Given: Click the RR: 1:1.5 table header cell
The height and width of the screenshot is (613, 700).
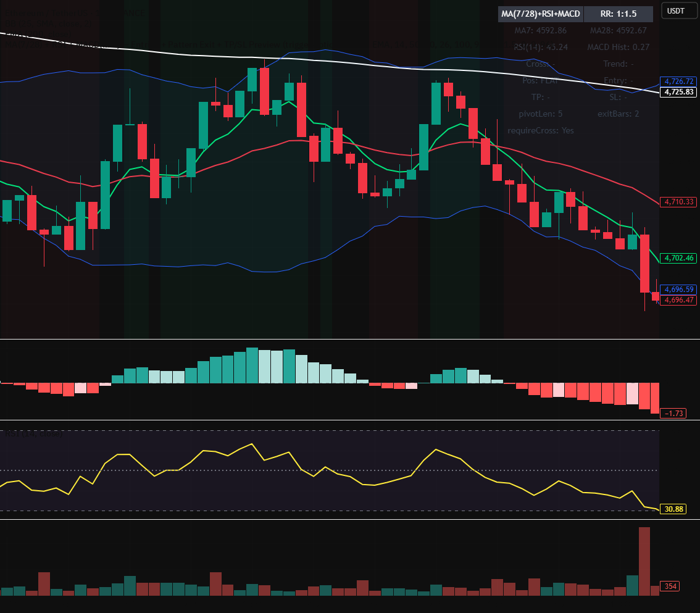Looking at the screenshot, I should pos(619,14).
